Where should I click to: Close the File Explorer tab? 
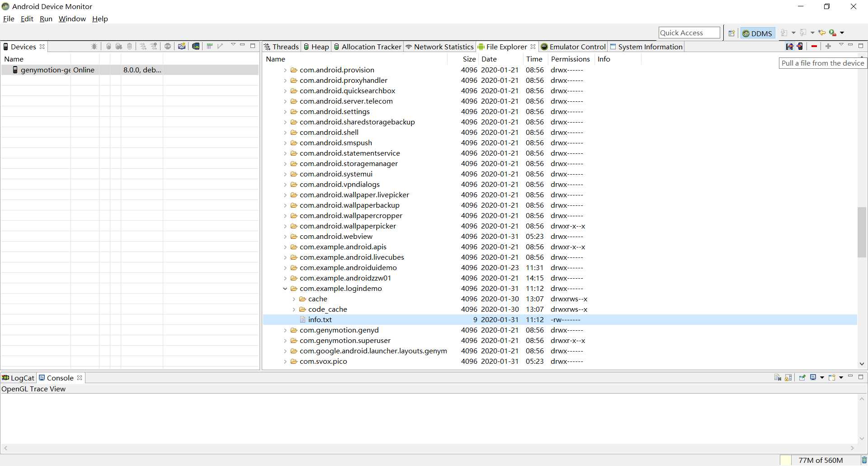533,47
